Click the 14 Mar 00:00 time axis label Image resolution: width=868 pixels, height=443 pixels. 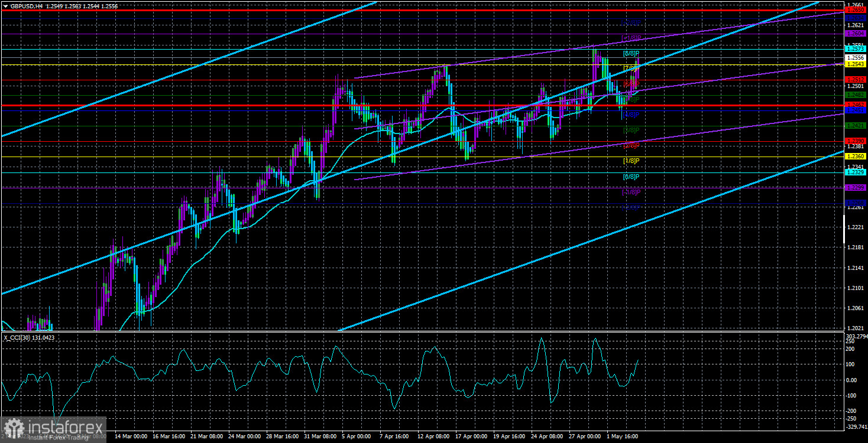pyautogui.click(x=131, y=437)
